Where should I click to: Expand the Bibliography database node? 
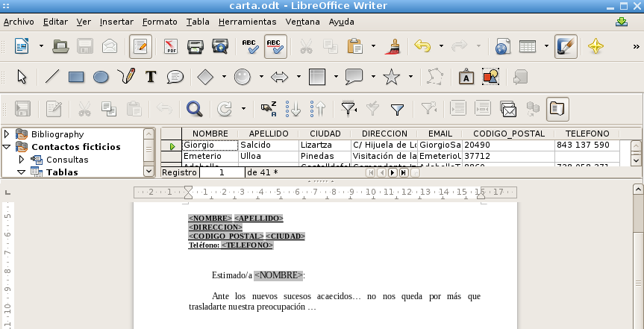pos(7,134)
